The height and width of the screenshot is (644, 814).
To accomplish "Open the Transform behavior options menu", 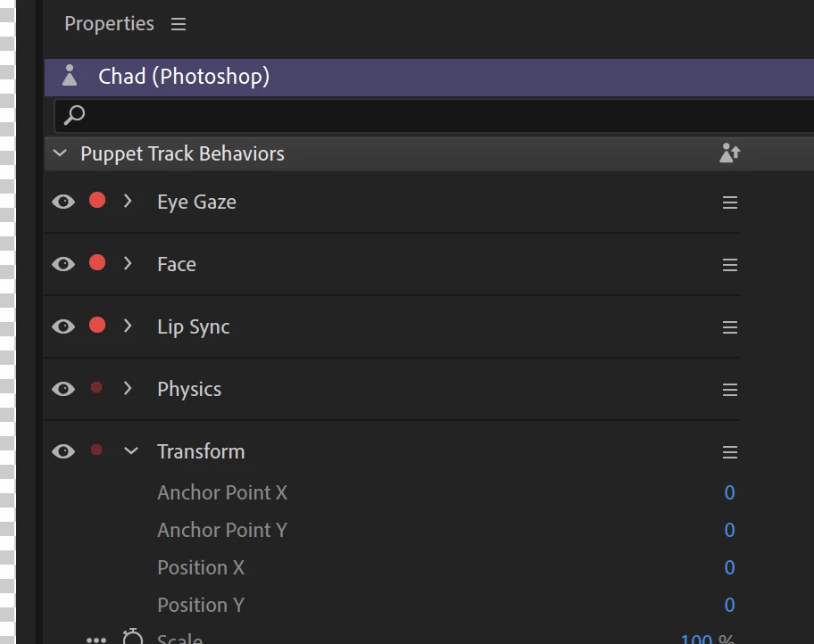I will pyautogui.click(x=730, y=452).
